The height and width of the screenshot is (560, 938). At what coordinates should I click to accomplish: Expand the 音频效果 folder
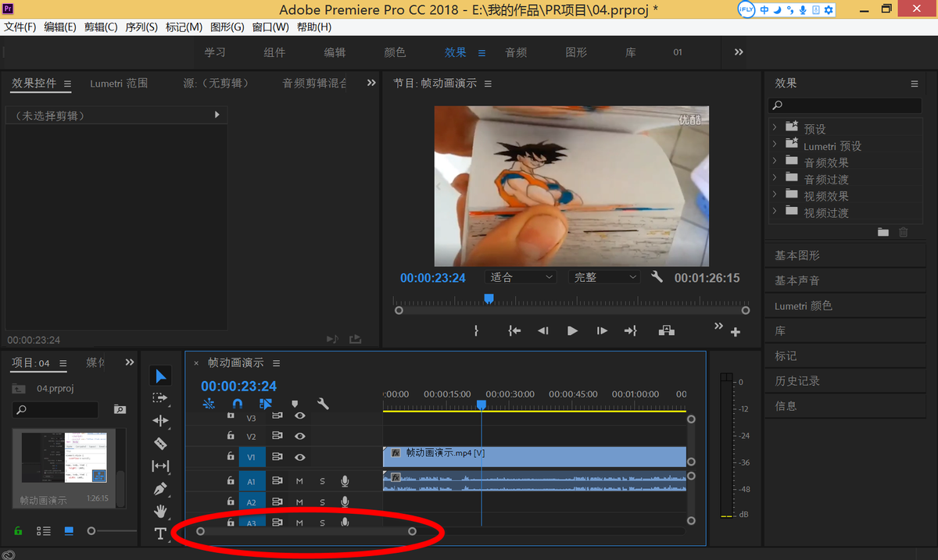[x=775, y=161]
